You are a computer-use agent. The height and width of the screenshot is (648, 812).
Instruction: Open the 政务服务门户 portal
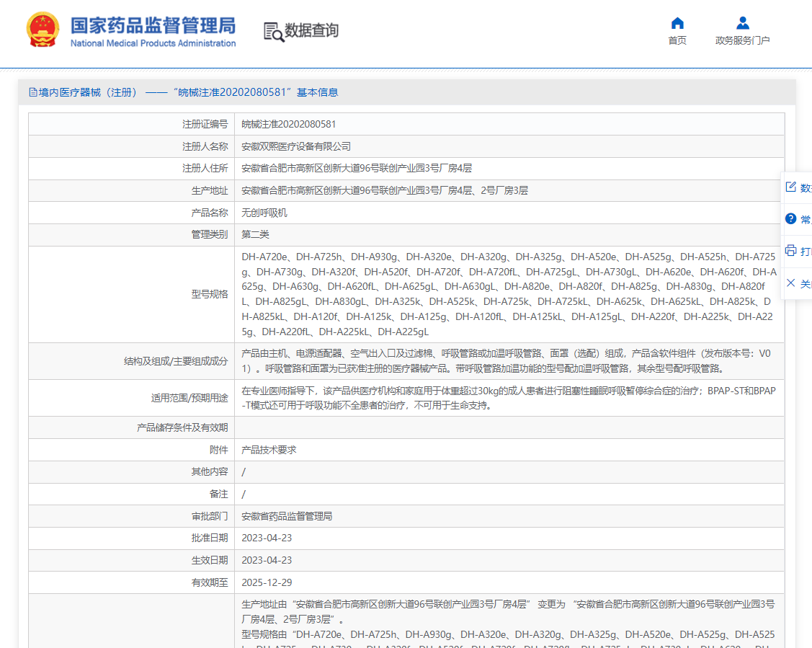(742, 31)
